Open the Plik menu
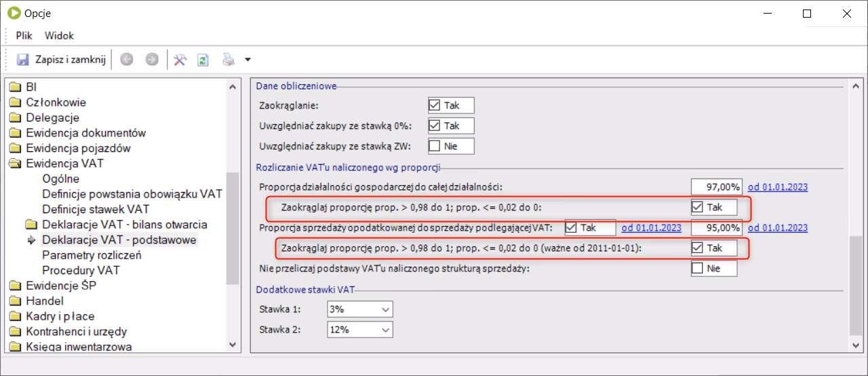This screenshot has width=868, height=376. point(24,35)
